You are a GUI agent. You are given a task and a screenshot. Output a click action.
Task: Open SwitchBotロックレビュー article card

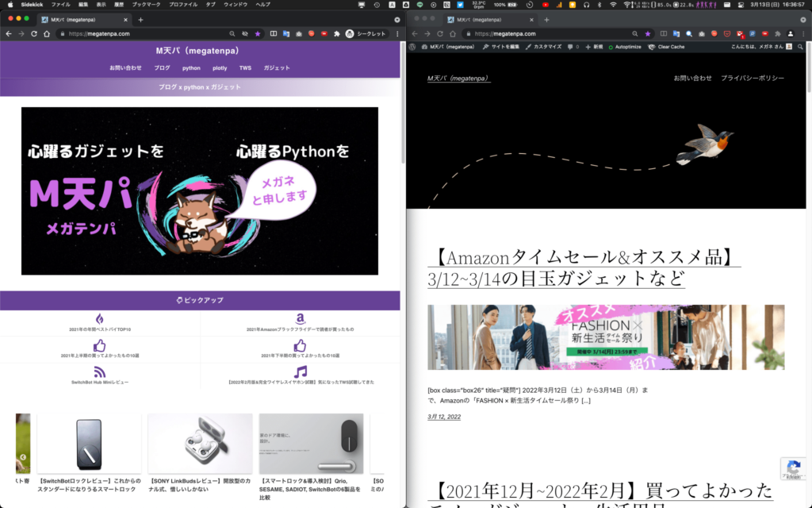[x=89, y=453]
